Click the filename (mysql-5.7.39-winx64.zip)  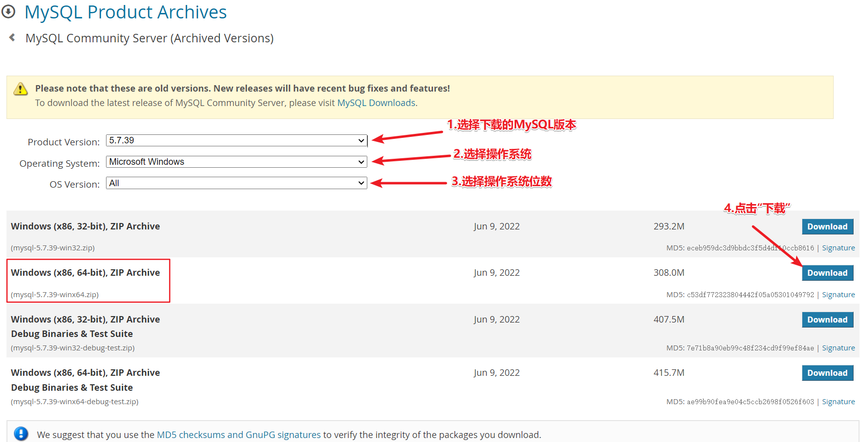55,295
